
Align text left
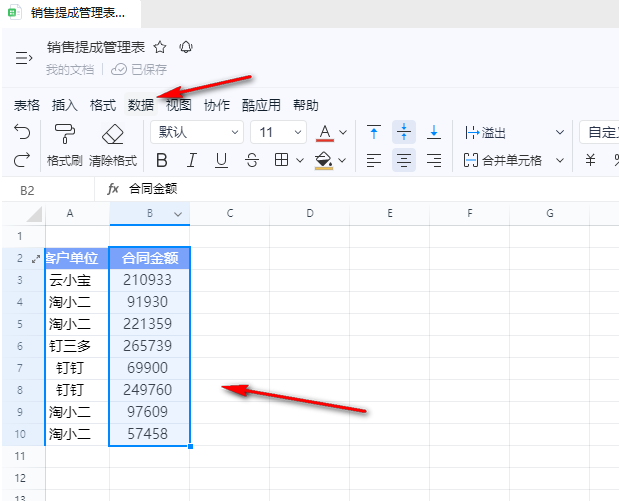[374, 160]
